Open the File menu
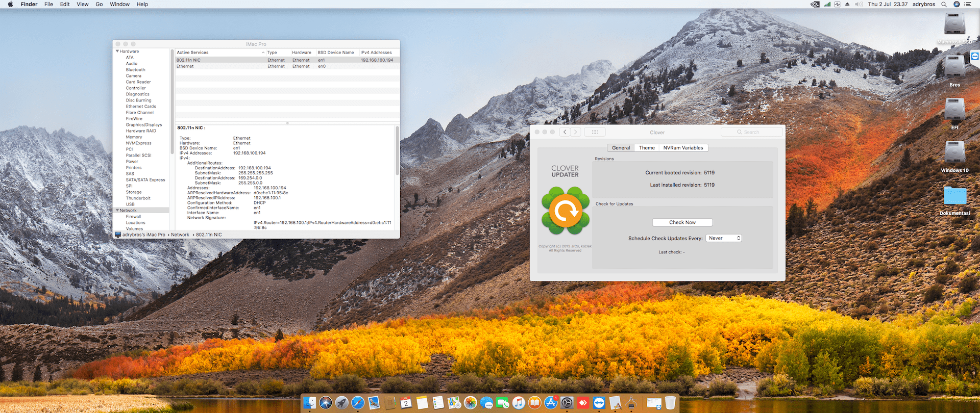 [x=48, y=4]
